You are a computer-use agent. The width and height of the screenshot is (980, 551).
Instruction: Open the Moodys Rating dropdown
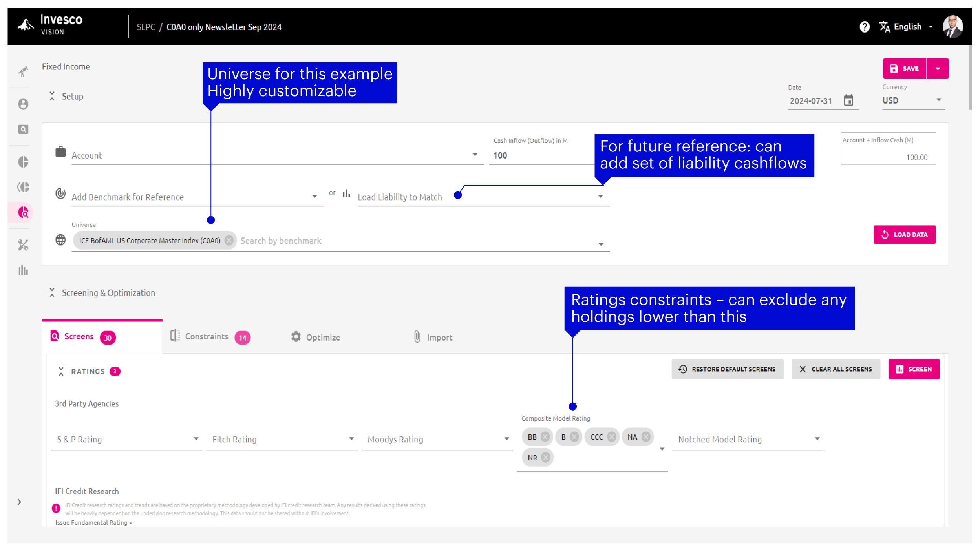pyautogui.click(x=437, y=440)
